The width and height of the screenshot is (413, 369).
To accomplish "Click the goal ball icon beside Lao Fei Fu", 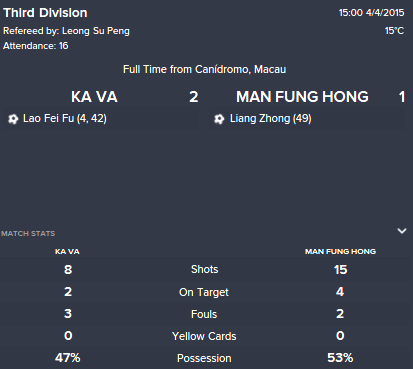I will click(x=13, y=119).
